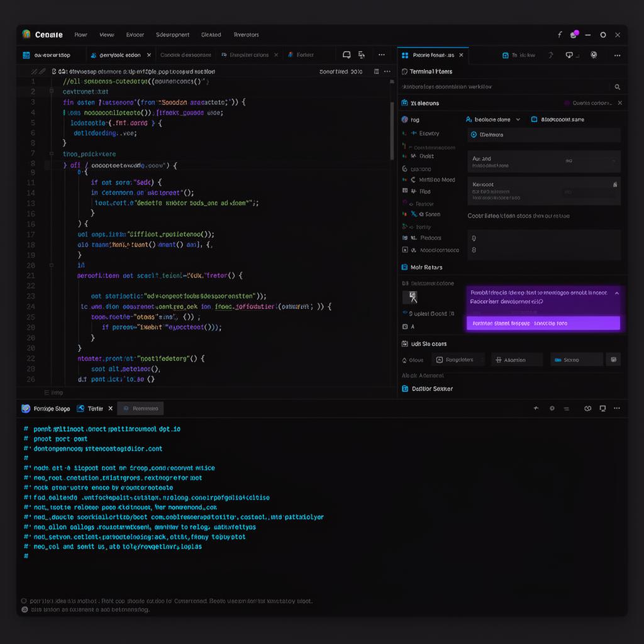Open the Mevw menu
The height and width of the screenshot is (644, 644).
coord(107,35)
